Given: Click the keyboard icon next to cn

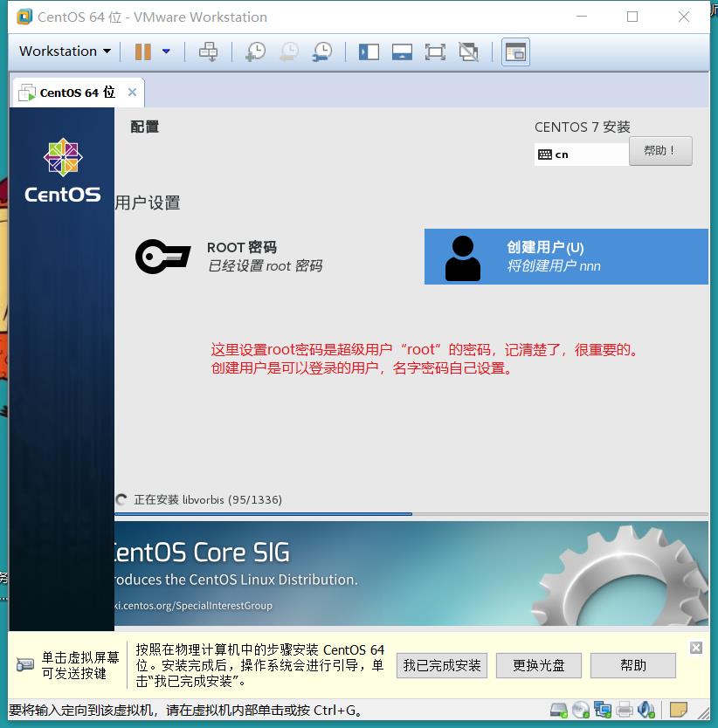Looking at the screenshot, I should 545,155.
